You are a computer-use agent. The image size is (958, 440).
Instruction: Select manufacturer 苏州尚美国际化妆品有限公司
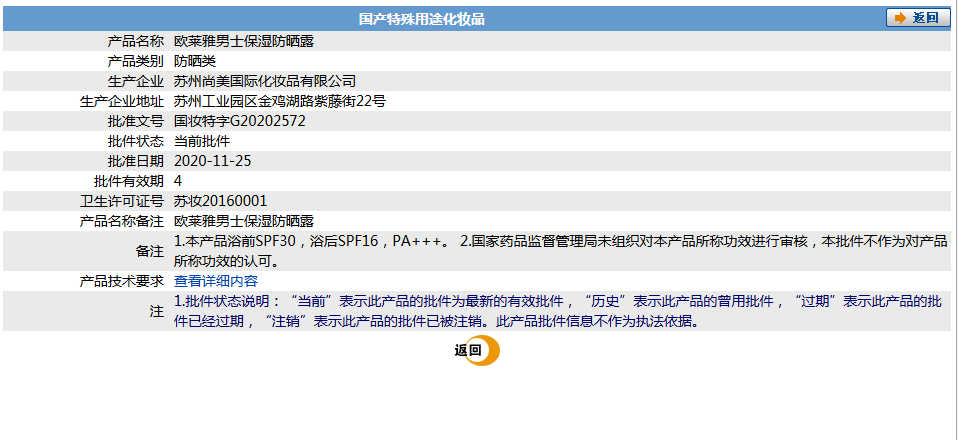pos(265,81)
